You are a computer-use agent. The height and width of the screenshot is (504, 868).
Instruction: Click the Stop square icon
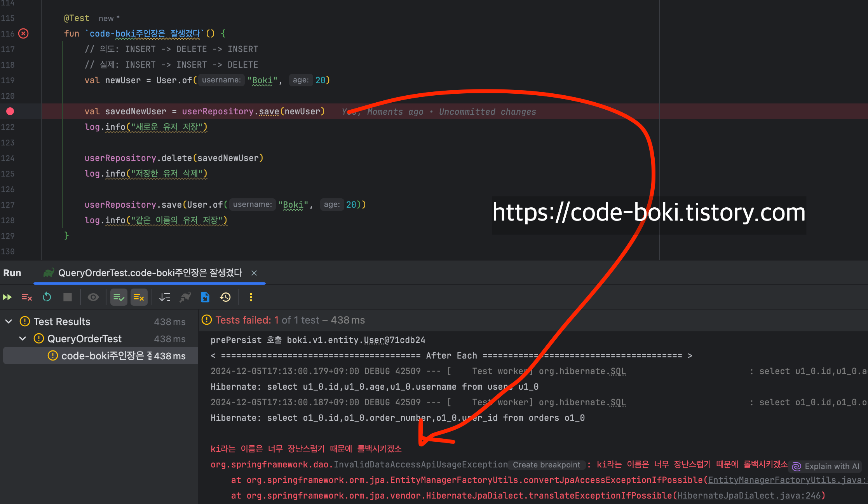(x=68, y=297)
